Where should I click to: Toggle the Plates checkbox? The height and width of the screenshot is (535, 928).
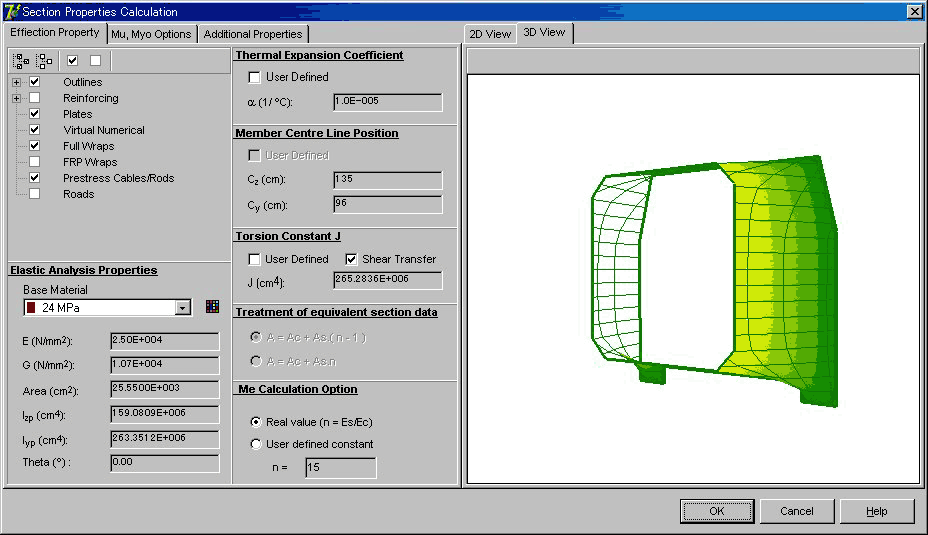[34, 114]
